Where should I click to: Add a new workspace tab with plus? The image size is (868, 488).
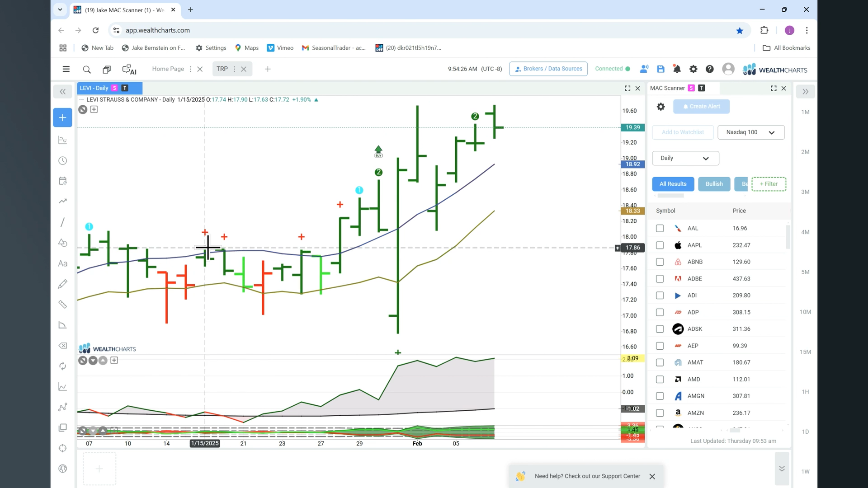268,69
